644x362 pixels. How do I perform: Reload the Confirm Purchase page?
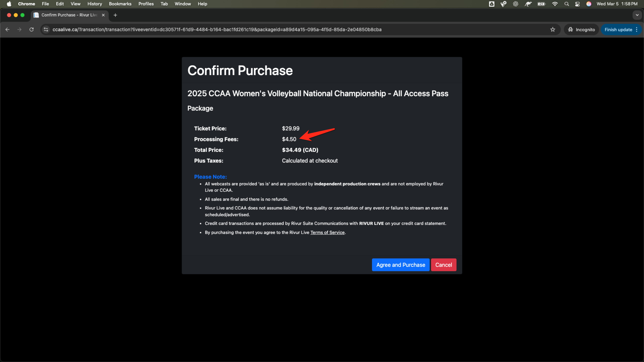[x=32, y=29]
